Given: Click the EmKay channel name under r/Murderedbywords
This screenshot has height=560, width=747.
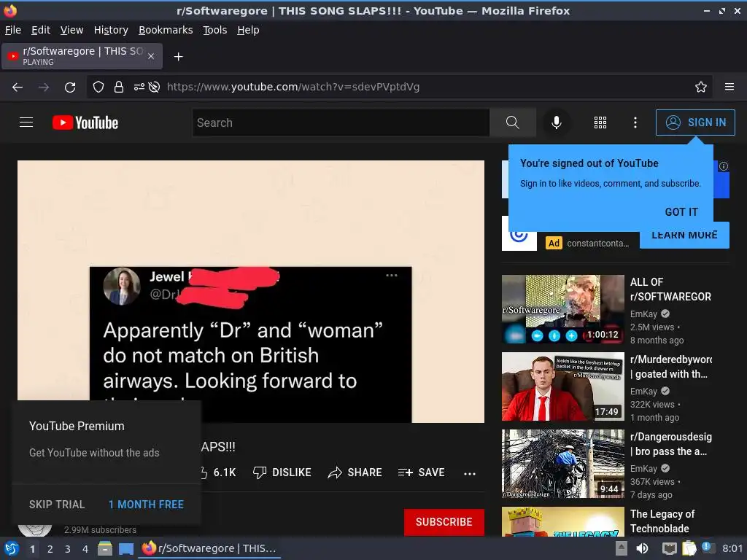Looking at the screenshot, I should pyautogui.click(x=643, y=392).
